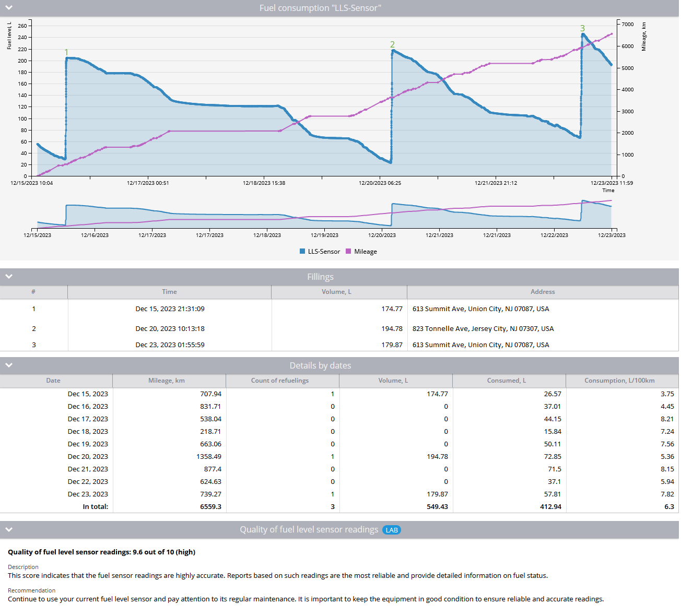Click filling marker 3 on the chart
This screenshot has height=616, width=681.
pos(582,29)
